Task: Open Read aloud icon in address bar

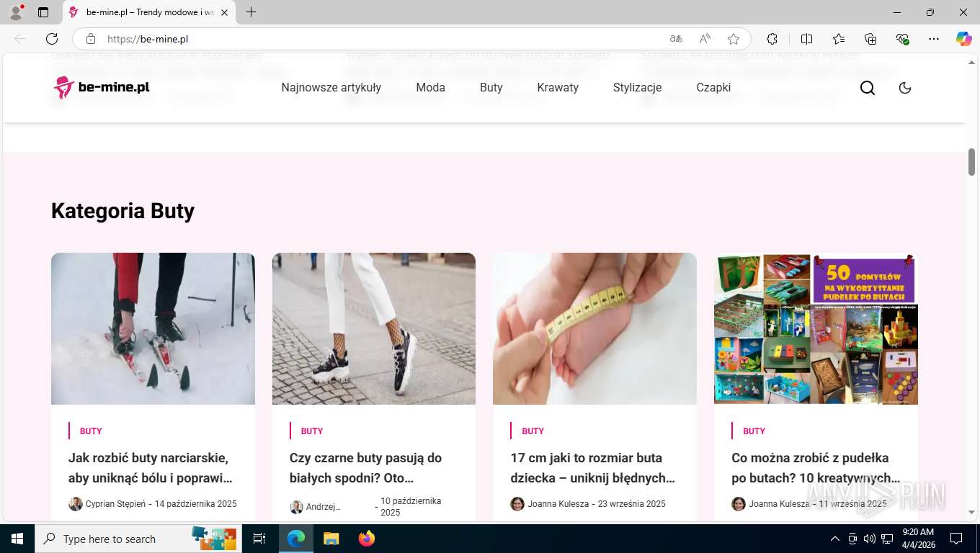Action: tap(705, 39)
